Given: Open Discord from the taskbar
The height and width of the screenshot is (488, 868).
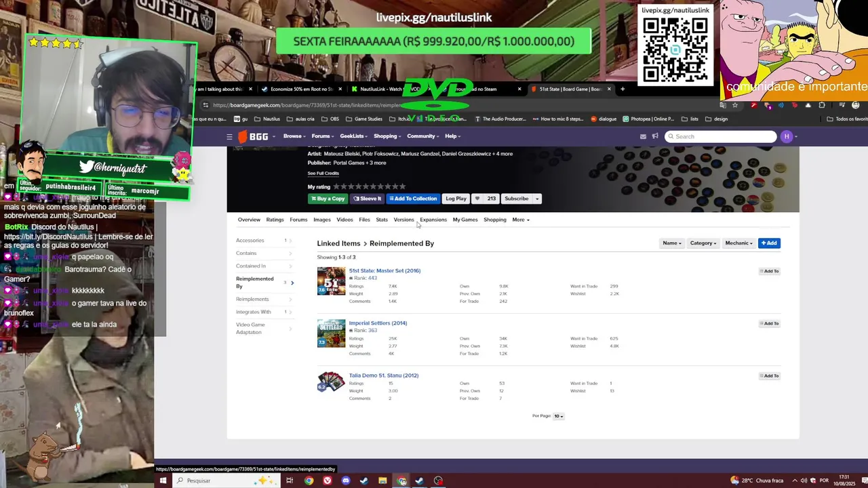Looking at the screenshot, I should click(346, 481).
